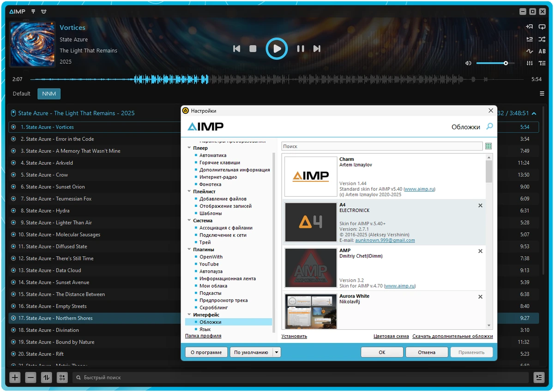
Task: Stop playback with the square button
Action: [x=253, y=48]
